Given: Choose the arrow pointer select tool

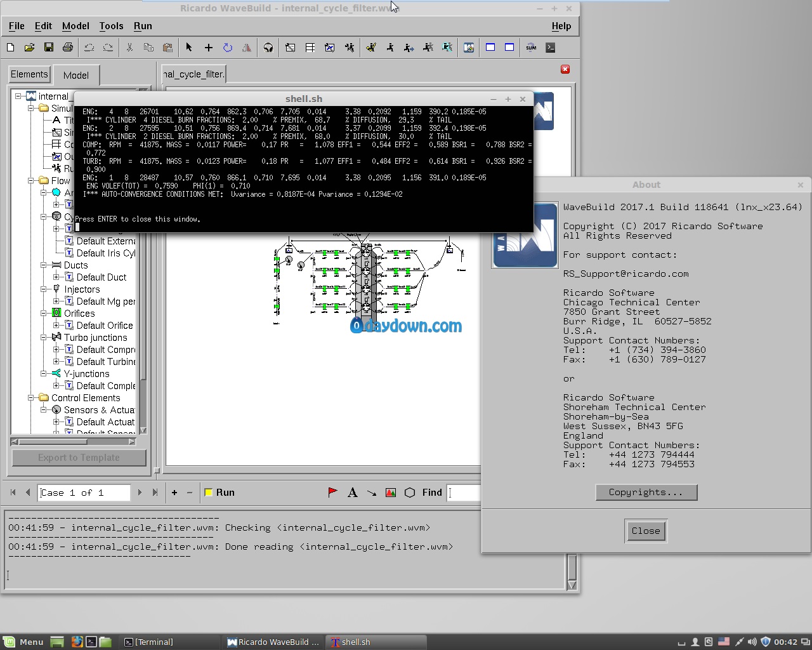Looking at the screenshot, I should [189, 48].
